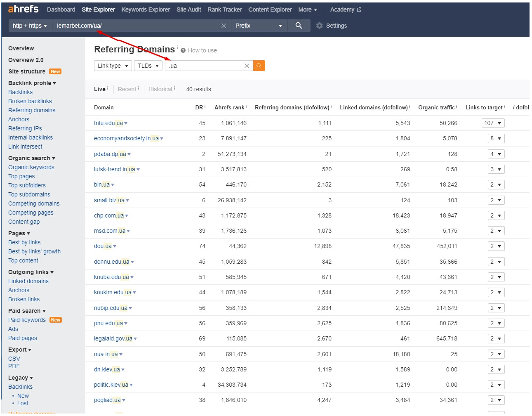Visit the dou.ua referring domain link
The height and width of the screenshot is (416, 532).
click(x=101, y=246)
